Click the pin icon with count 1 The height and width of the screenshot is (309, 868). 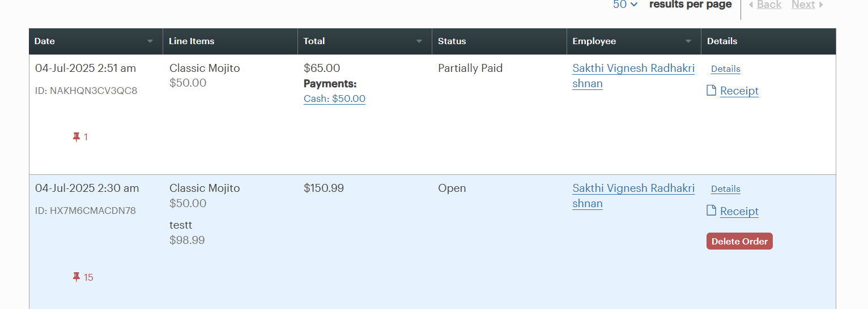tap(76, 137)
